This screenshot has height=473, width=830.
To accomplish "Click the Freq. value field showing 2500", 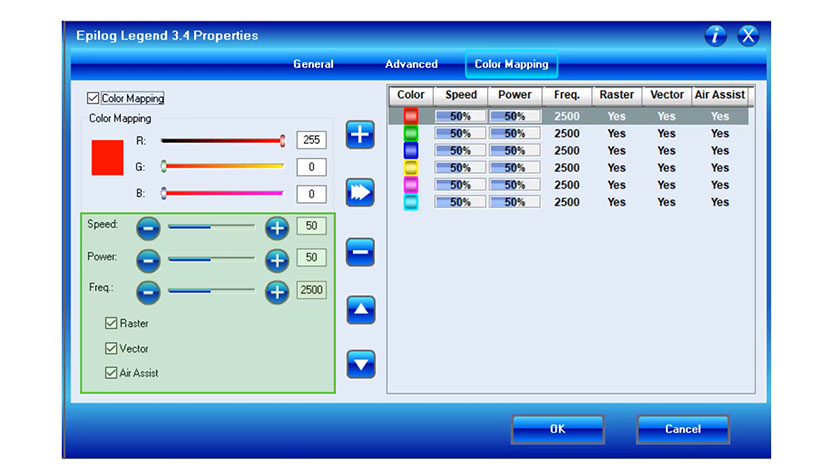I will [x=311, y=290].
